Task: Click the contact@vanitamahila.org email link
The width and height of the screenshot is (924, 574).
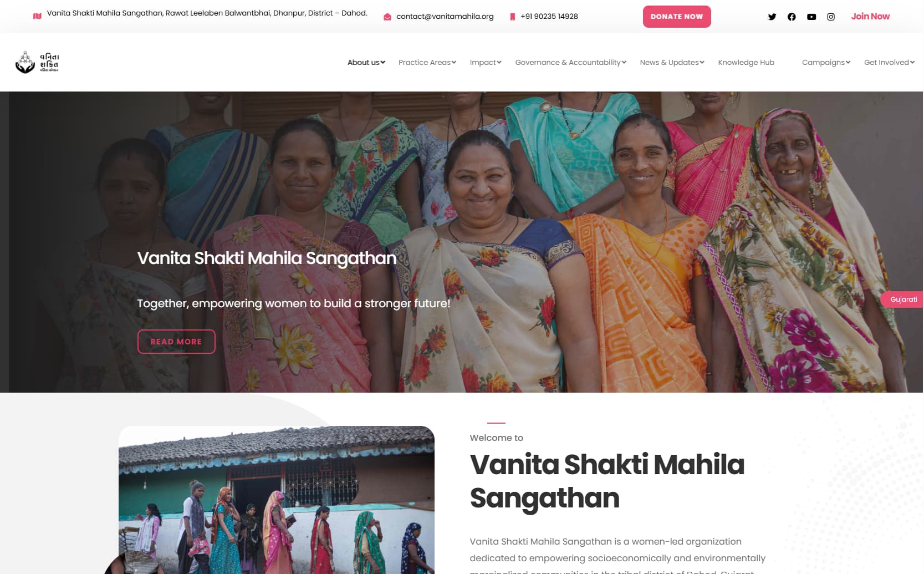Action: coord(445,17)
